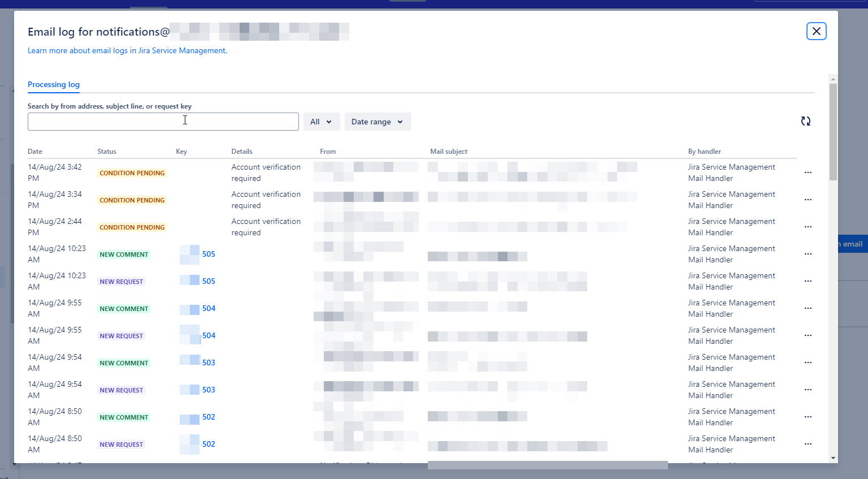Open more actions for 505 New Request row
868x479 pixels.
click(x=808, y=281)
